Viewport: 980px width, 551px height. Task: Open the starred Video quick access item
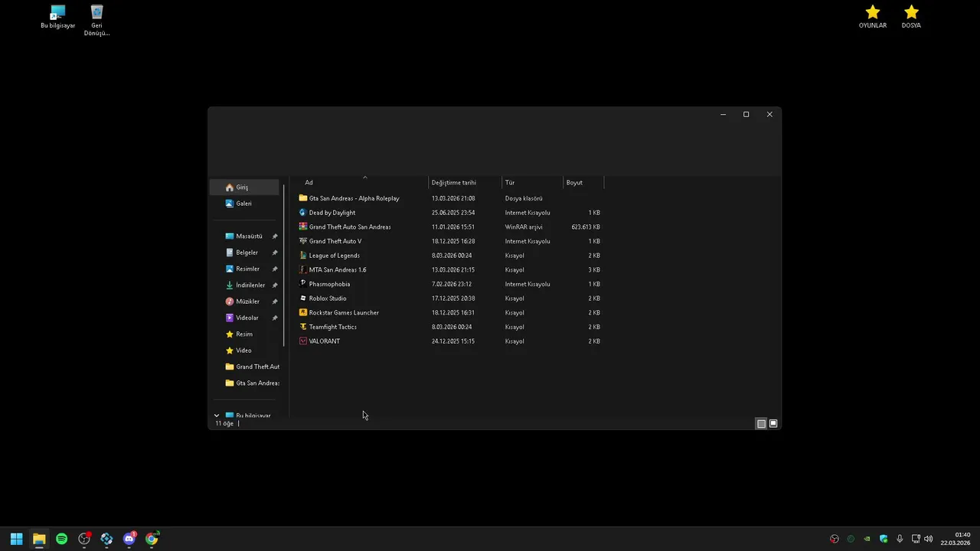[x=245, y=350]
